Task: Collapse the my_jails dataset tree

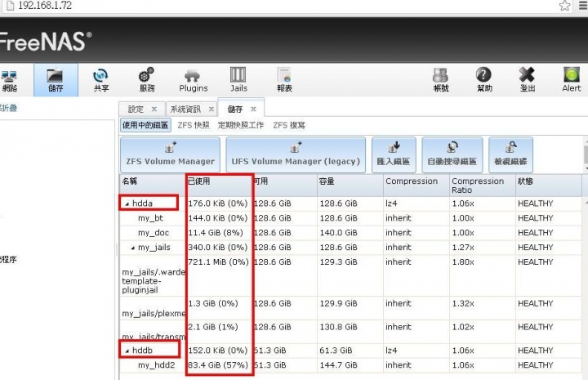Action: [x=133, y=248]
